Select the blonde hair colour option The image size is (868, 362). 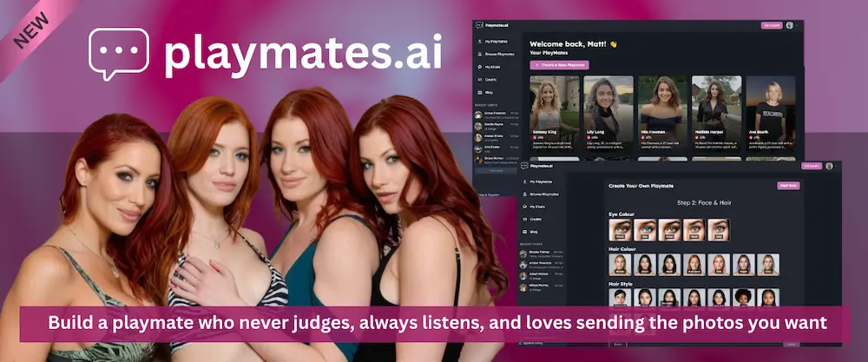pyautogui.click(x=620, y=265)
